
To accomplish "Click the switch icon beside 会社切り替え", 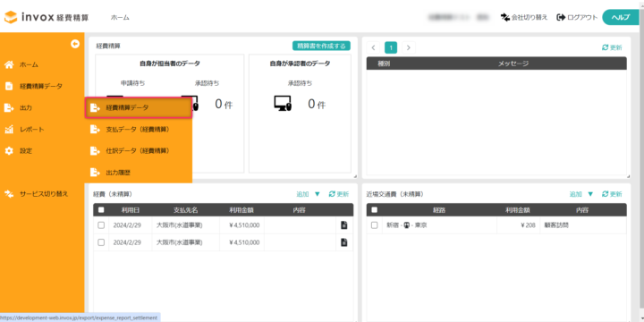I will click(504, 17).
